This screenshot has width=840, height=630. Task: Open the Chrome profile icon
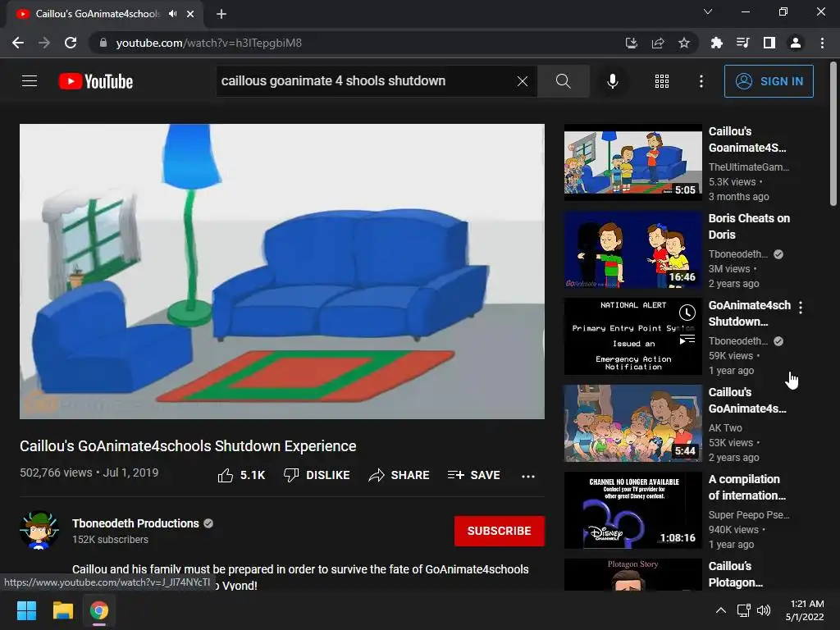[x=796, y=43]
